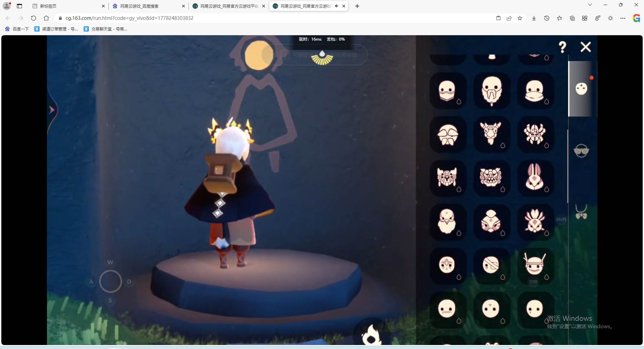
Task: Select the mask with plain cloth mouth wrap
Action: [535, 91]
